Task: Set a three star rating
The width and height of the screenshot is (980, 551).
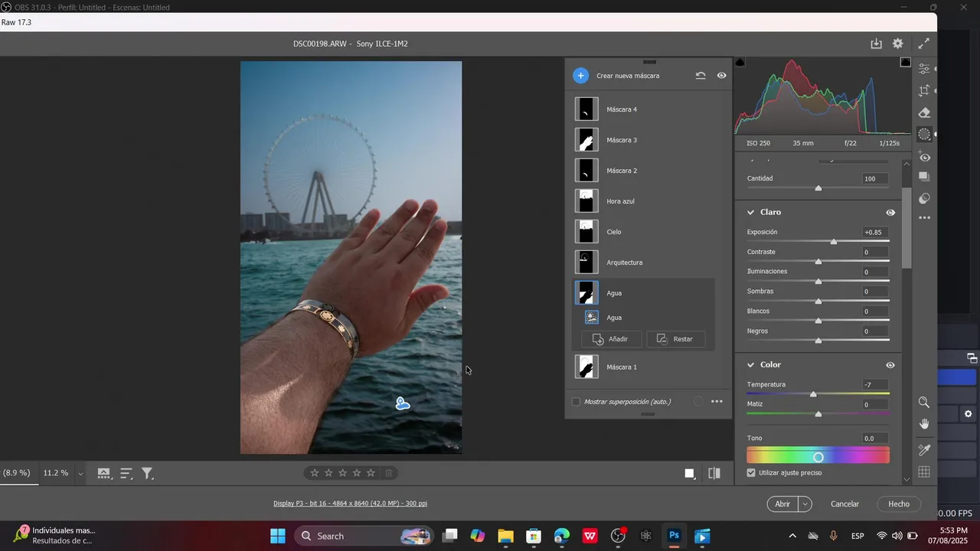Action: click(342, 473)
